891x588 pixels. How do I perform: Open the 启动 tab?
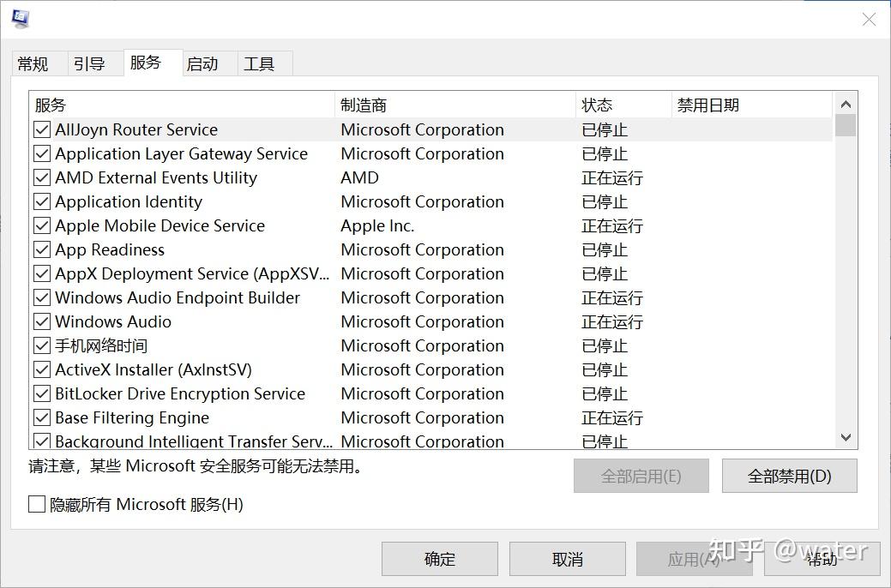click(206, 63)
